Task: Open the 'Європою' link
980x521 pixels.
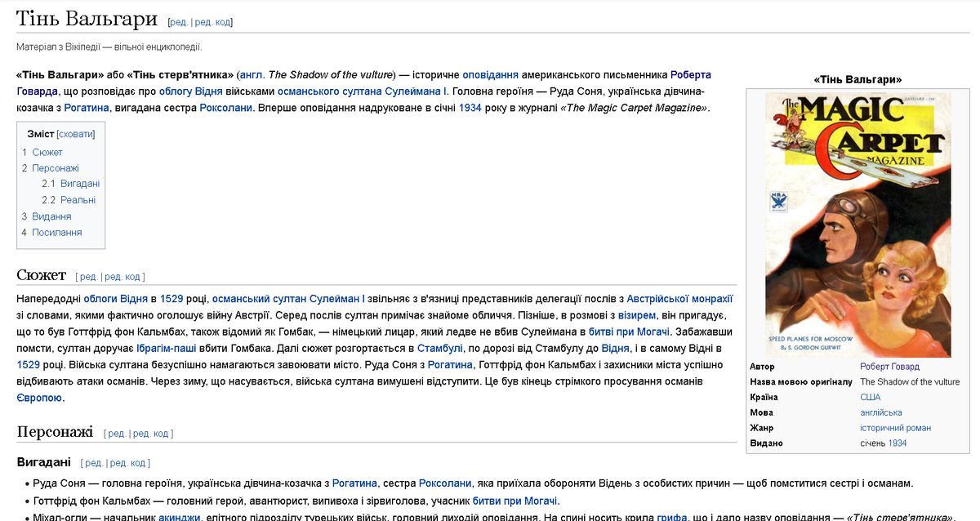Action: (x=39, y=399)
